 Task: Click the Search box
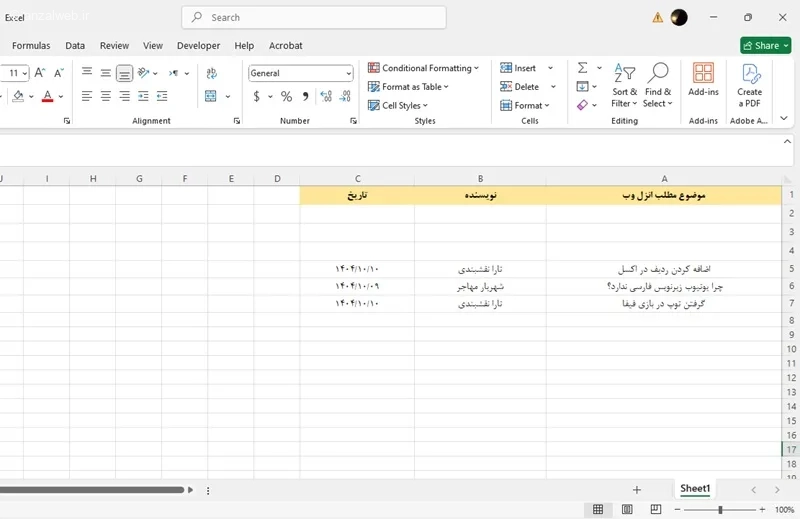314,17
